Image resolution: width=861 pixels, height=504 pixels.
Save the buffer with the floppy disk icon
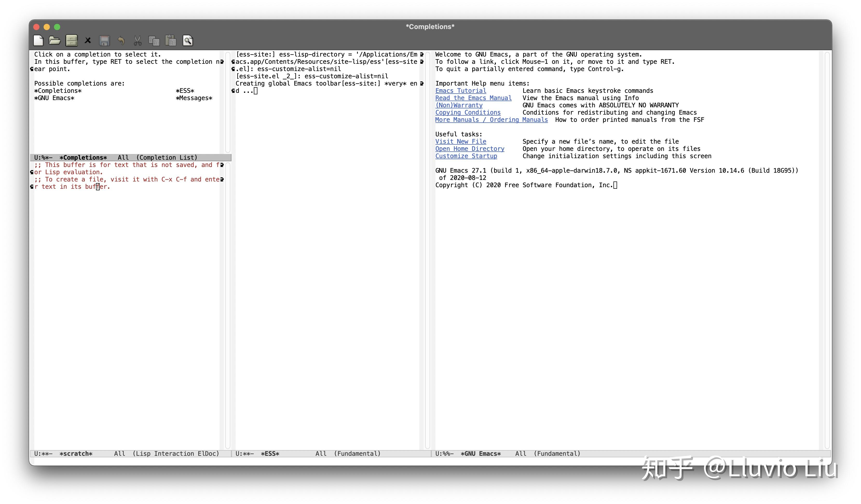coord(105,40)
